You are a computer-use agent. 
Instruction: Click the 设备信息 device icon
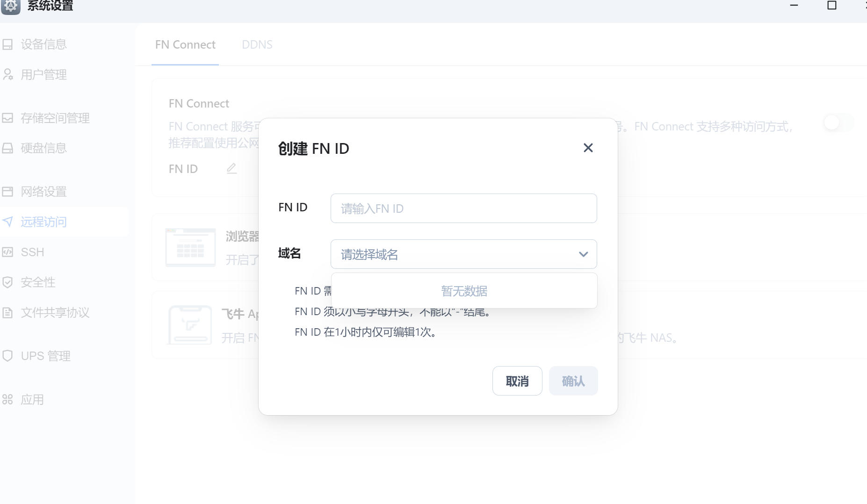[7, 44]
